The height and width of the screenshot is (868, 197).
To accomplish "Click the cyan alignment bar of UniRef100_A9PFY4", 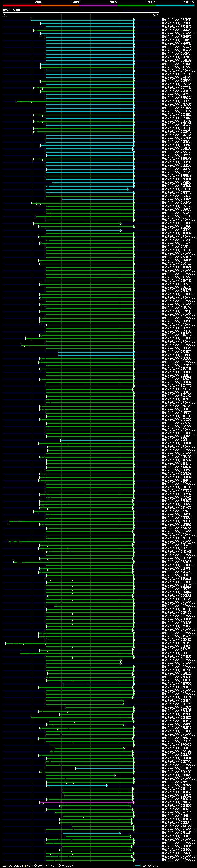I will coord(83,230).
